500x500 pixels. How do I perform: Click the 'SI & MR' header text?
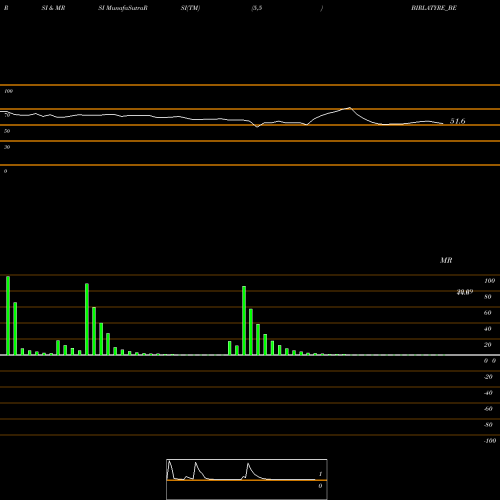pos(53,8)
